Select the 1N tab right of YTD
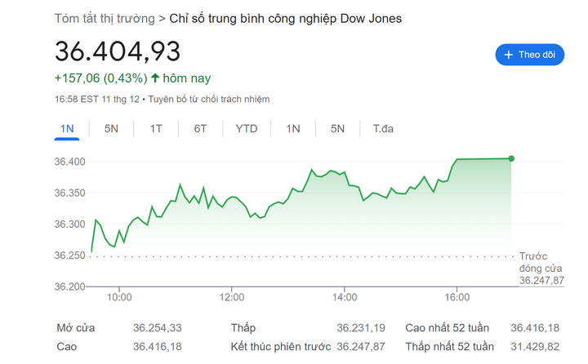This screenshot has height=364, width=588. tap(293, 129)
